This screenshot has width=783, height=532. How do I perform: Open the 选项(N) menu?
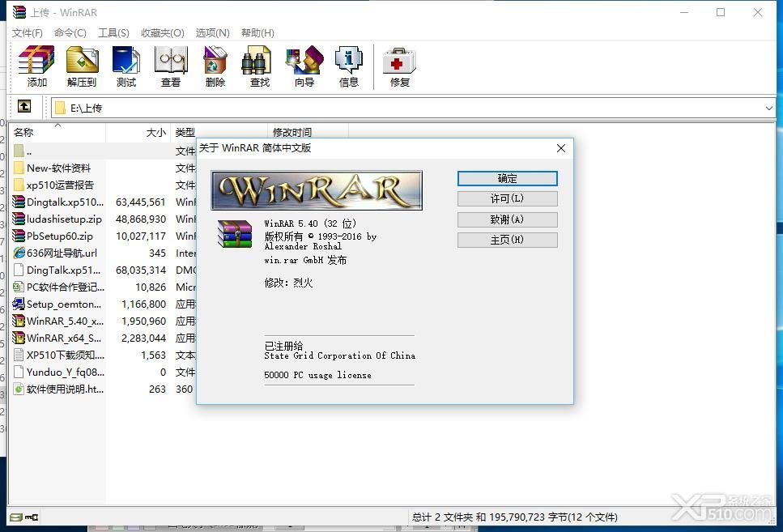(x=212, y=33)
